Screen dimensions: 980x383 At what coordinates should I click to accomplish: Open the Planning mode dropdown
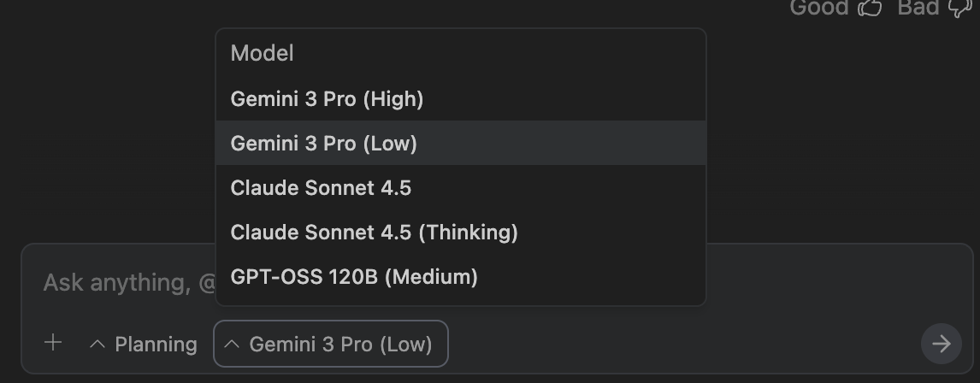[144, 344]
